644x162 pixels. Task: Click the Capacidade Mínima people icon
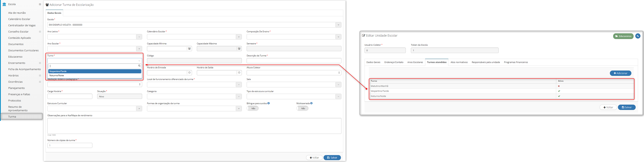click(189, 49)
